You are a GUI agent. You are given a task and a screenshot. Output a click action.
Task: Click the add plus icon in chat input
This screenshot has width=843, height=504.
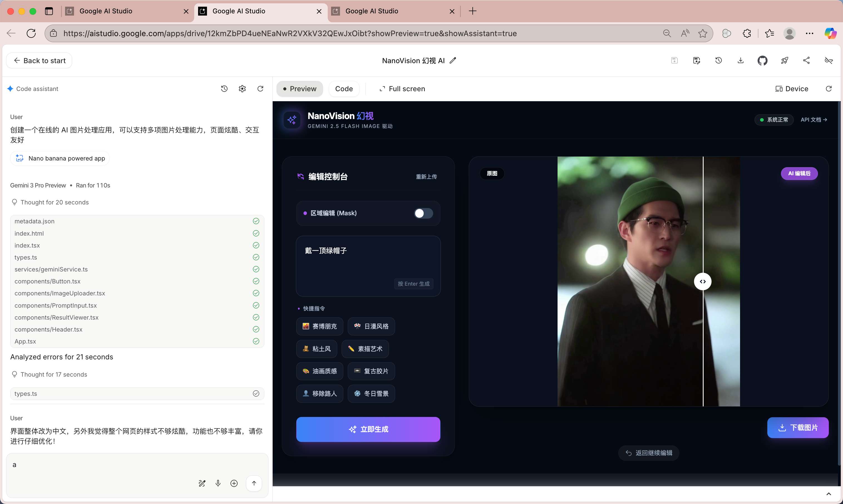pos(234,483)
